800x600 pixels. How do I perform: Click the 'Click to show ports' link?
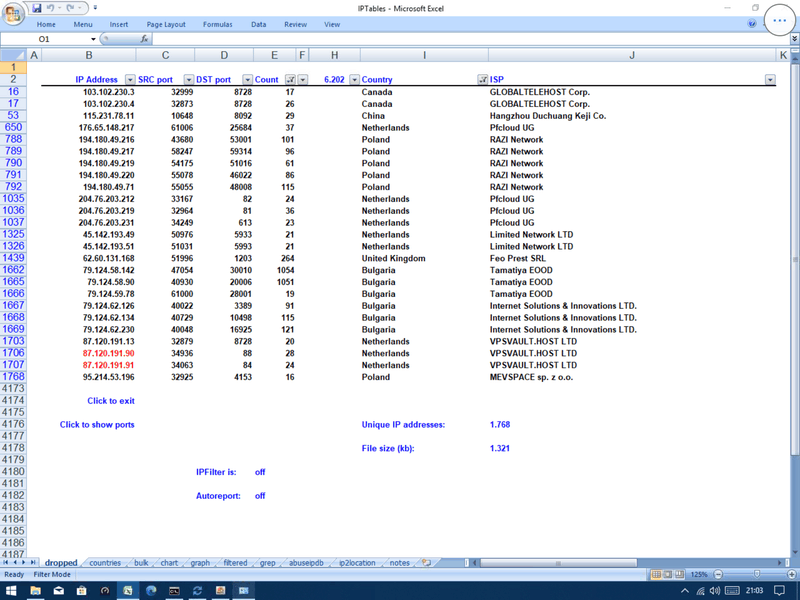pyautogui.click(x=97, y=424)
